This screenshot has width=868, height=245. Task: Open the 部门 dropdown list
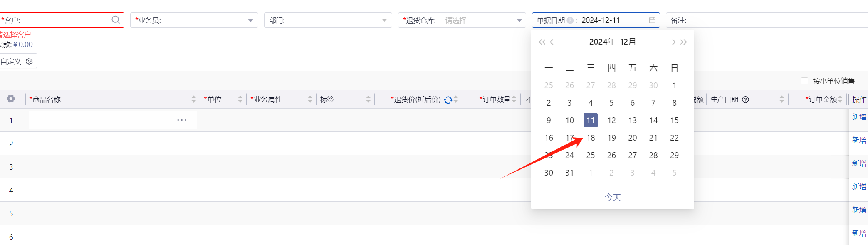(384, 20)
